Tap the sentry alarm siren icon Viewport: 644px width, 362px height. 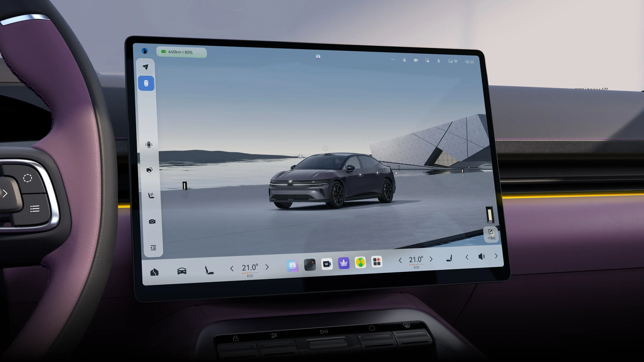pos(404,60)
